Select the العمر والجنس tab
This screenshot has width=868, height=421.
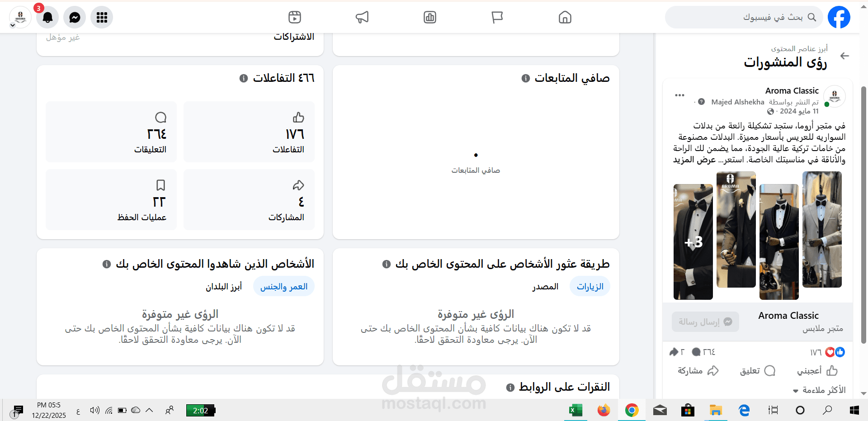pyautogui.click(x=284, y=287)
